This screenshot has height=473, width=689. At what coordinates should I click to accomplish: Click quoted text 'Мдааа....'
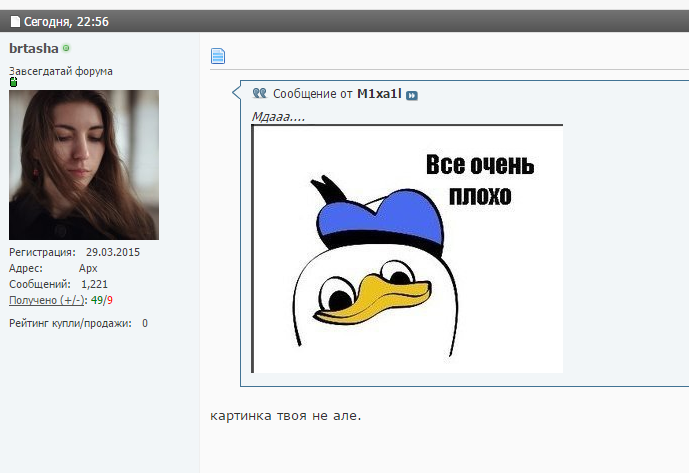pyautogui.click(x=278, y=117)
